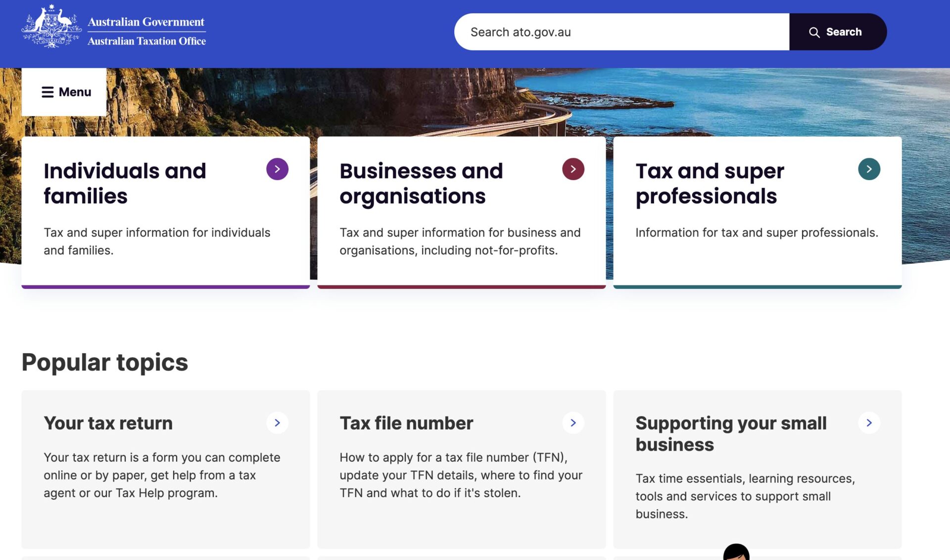
Task: Click the chat assistant avatar at bottom
Action: (x=736, y=553)
